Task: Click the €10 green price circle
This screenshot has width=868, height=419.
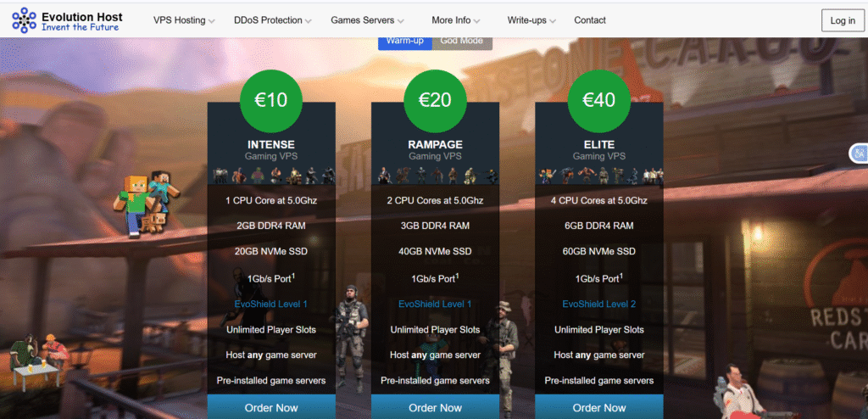Action: tap(271, 101)
